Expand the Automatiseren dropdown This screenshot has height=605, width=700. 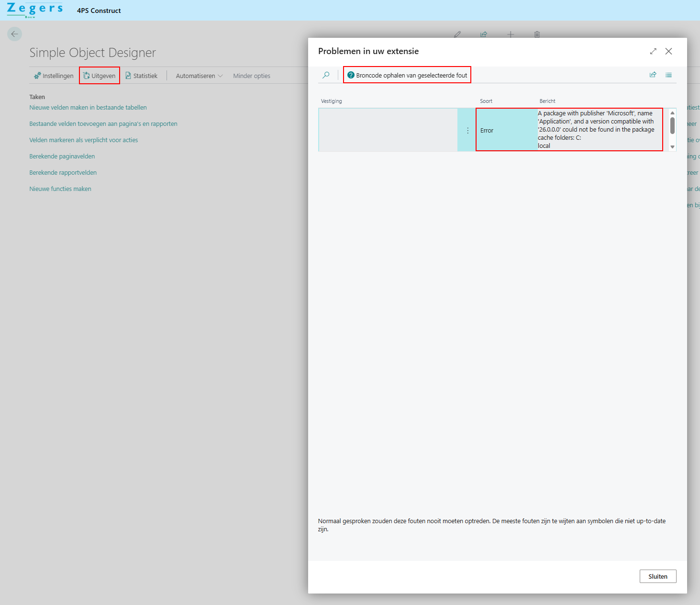[x=199, y=76]
